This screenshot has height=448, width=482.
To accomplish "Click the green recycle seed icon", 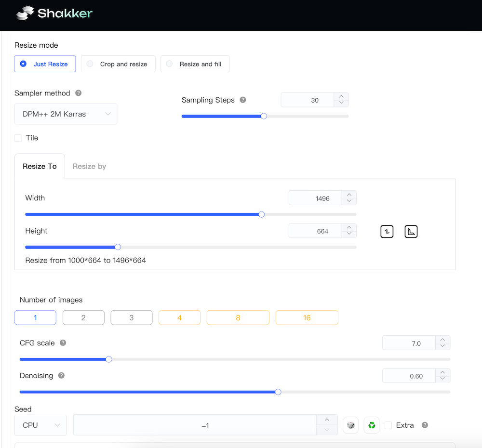I will pyautogui.click(x=372, y=425).
